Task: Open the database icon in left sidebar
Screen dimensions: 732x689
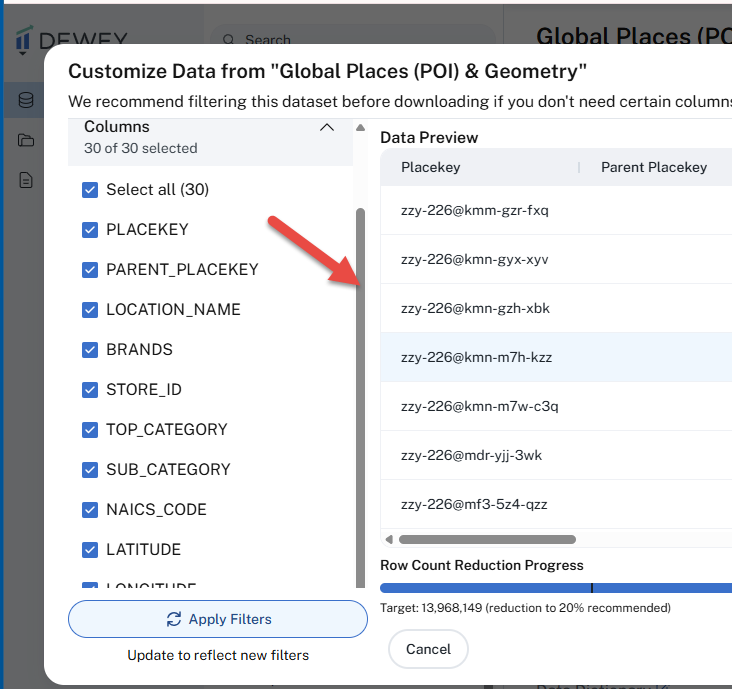Action: [x=26, y=100]
